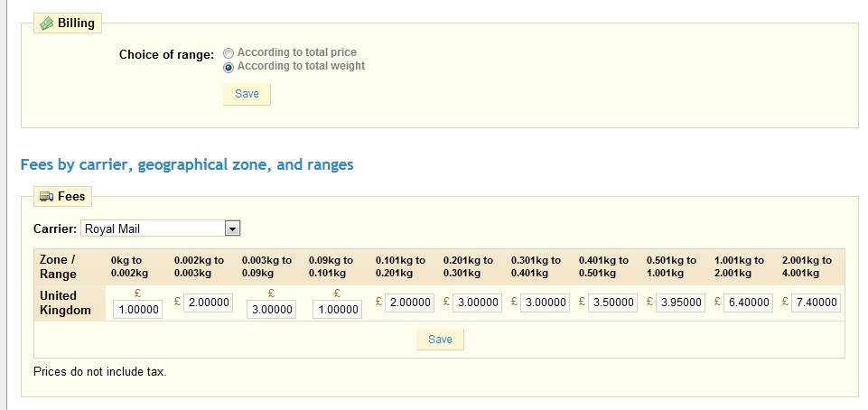Click fee field for 0.003kg to 0.09kg

pyautogui.click(x=273, y=310)
